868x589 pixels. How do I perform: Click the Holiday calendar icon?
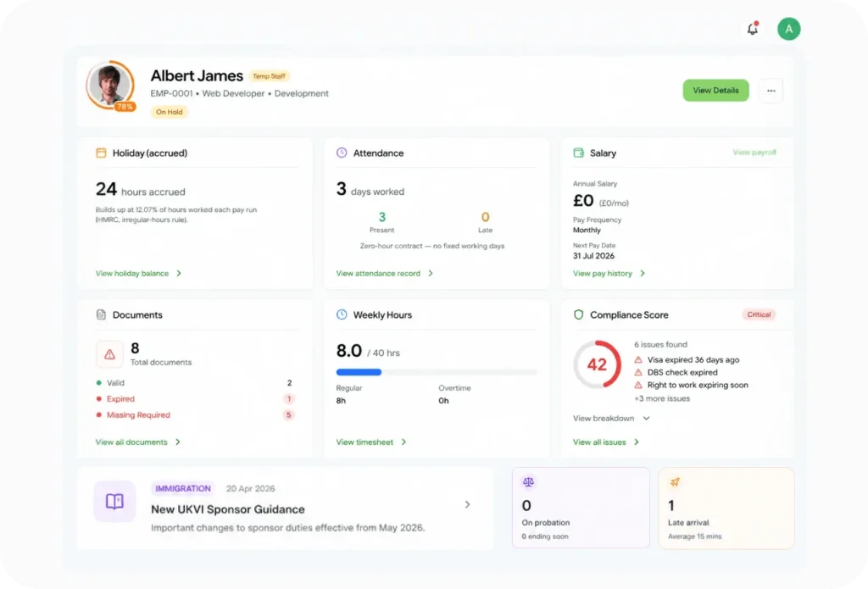tap(101, 153)
